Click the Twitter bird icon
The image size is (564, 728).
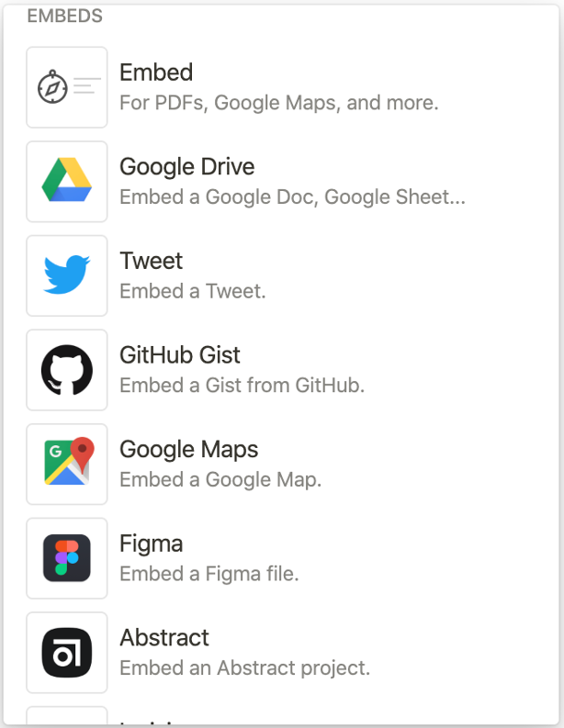(x=67, y=274)
